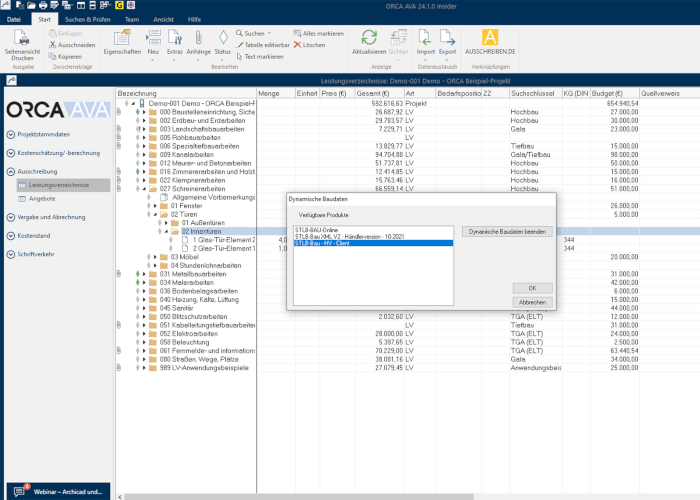Select the 02 Innentüren tree row

point(201,231)
